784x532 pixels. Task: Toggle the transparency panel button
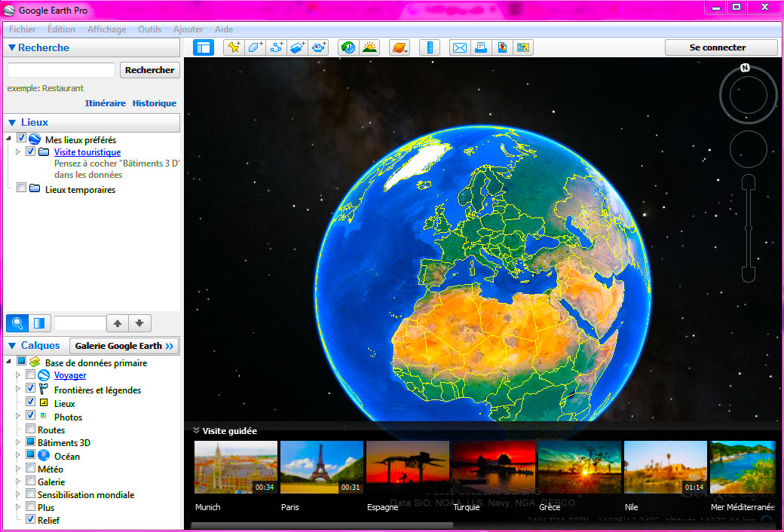coord(39,323)
